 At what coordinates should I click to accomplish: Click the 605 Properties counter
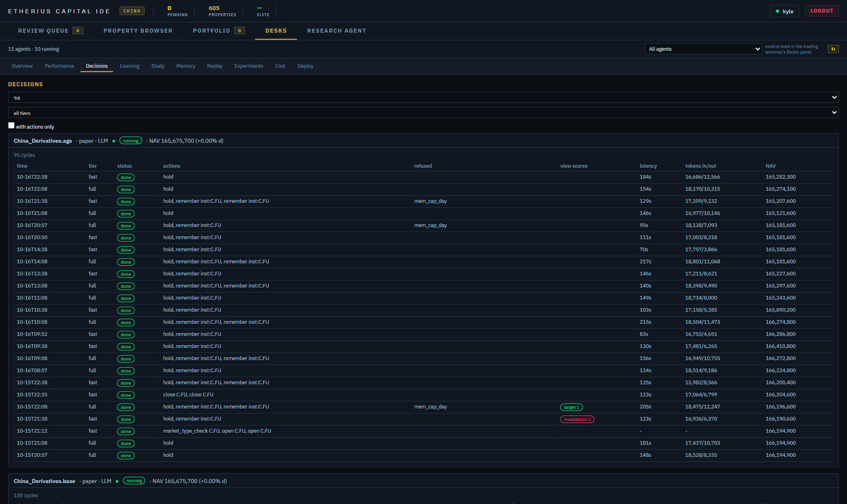[x=222, y=11]
